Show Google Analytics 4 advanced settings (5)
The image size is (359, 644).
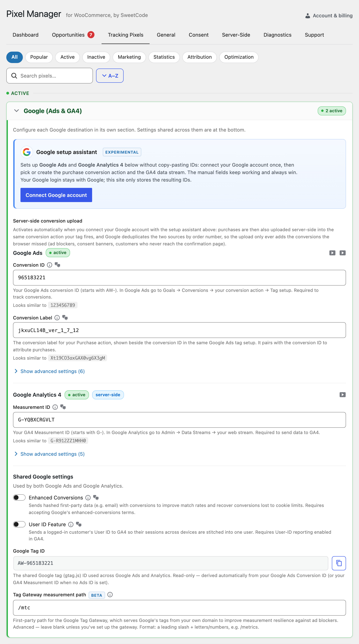click(x=50, y=454)
